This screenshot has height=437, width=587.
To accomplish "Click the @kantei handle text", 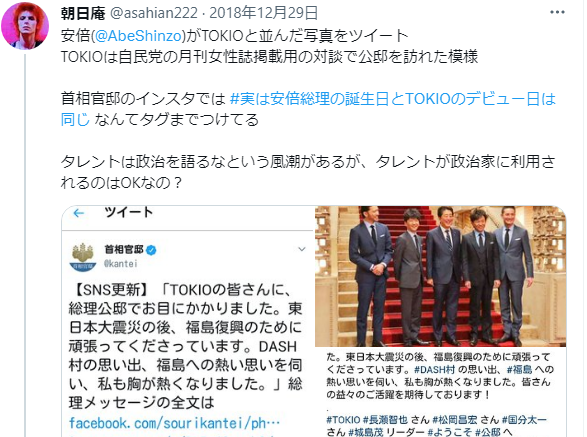I will (x=121, y=264).
